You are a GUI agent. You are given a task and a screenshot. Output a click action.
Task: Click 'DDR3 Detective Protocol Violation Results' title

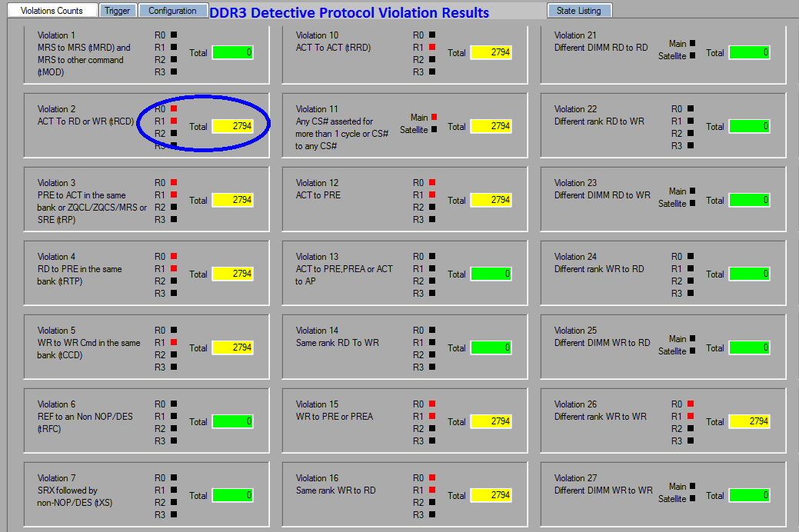pos(349,13)
